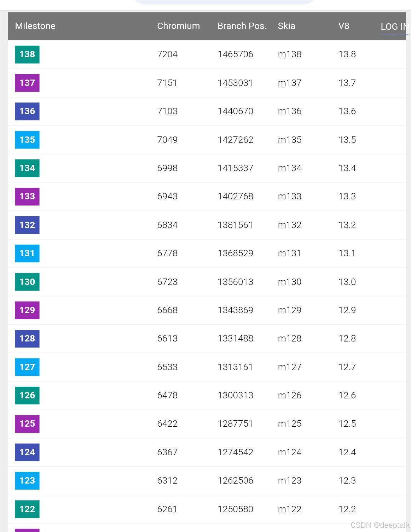The image size is (411, 532).
Task: Select the 124 milestone badge
Action: [x=27, y=452]
